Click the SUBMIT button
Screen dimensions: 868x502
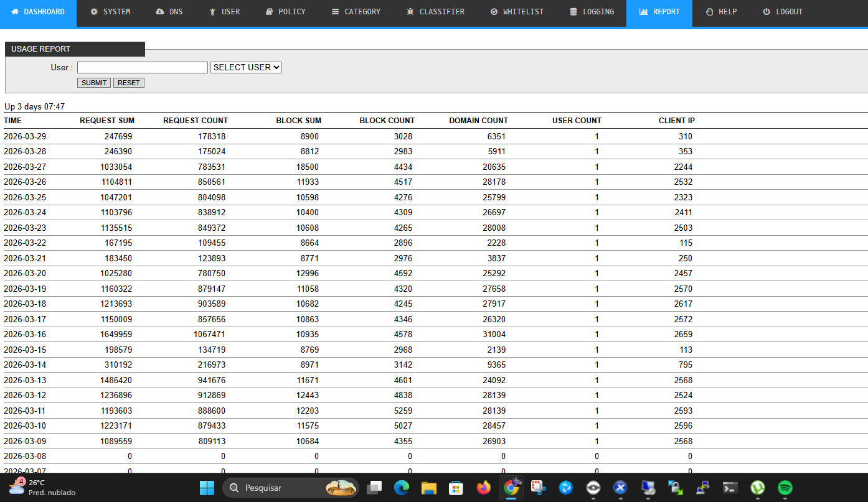coord(94,83)
